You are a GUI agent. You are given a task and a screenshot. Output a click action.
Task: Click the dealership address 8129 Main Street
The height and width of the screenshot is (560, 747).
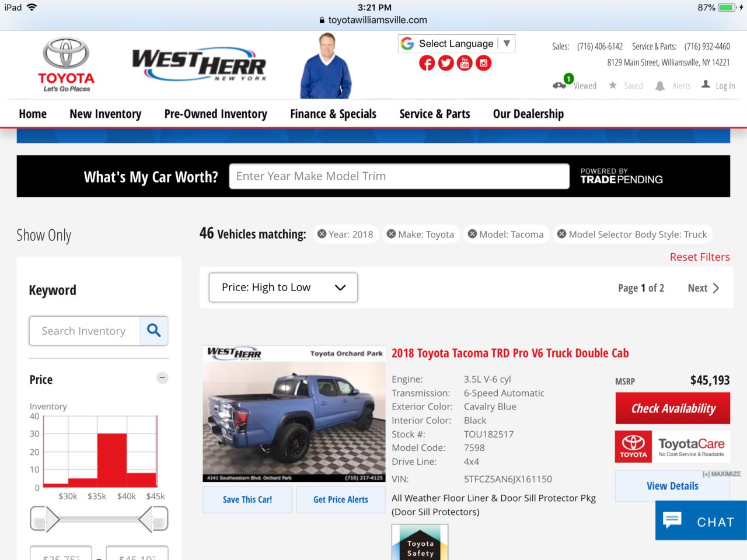pyautogui.click(x=669, y=62)
